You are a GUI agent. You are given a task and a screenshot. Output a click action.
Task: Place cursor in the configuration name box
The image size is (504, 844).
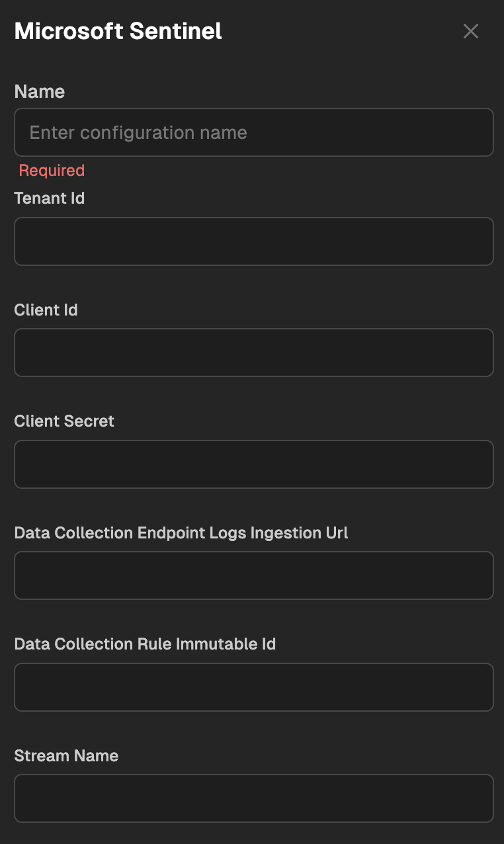pyautogui.click(x=254, y=132)
